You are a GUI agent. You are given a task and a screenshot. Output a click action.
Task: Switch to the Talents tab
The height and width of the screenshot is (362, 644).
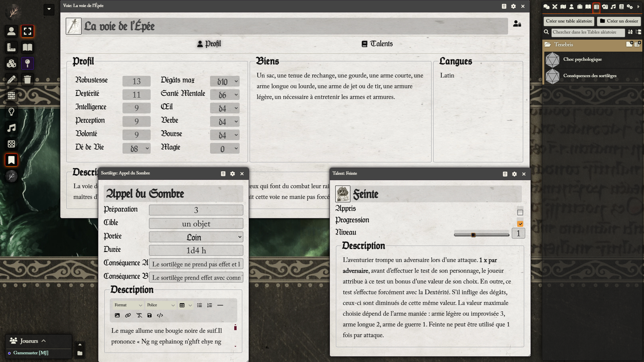coord(377,44)
